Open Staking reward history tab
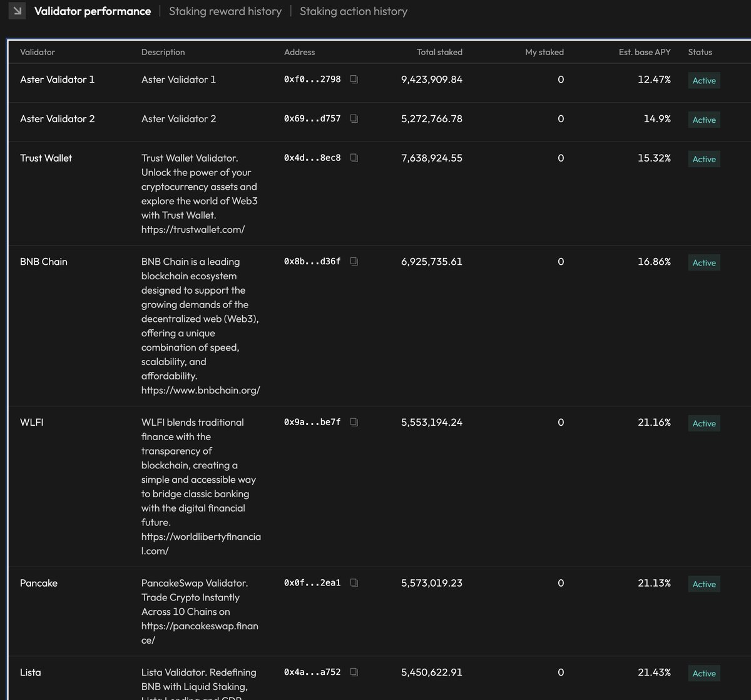Image resolution: width=751 pixels, height=700 pixels. click(x=225, y=11)
